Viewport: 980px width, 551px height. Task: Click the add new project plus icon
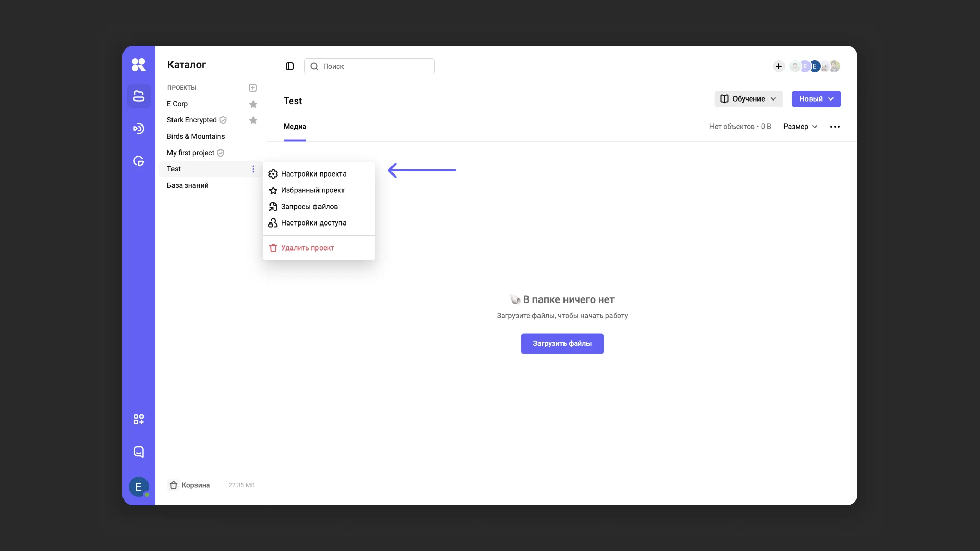253,88
